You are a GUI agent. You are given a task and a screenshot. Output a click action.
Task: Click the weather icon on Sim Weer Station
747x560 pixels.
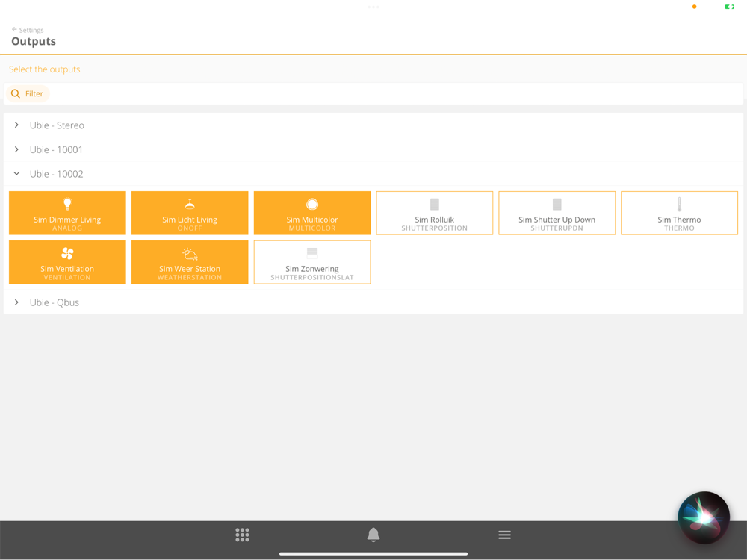coord(190,254)
